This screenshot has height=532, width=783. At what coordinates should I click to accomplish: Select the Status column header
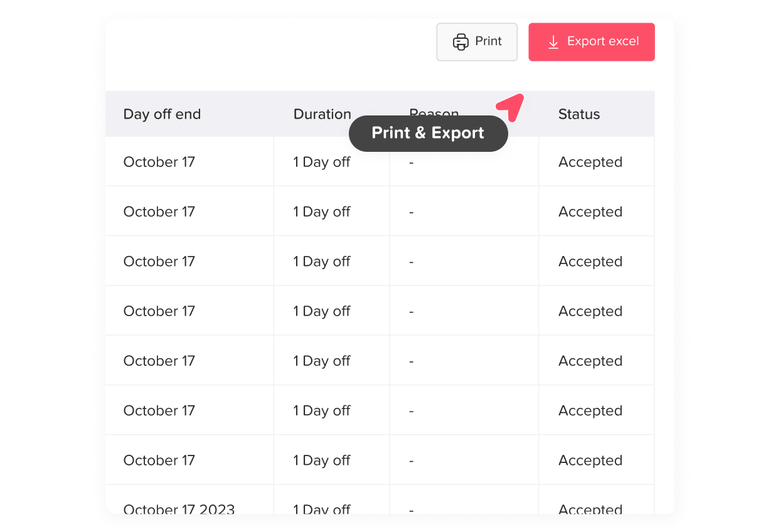pyautogui.click(x=579, y=114)
